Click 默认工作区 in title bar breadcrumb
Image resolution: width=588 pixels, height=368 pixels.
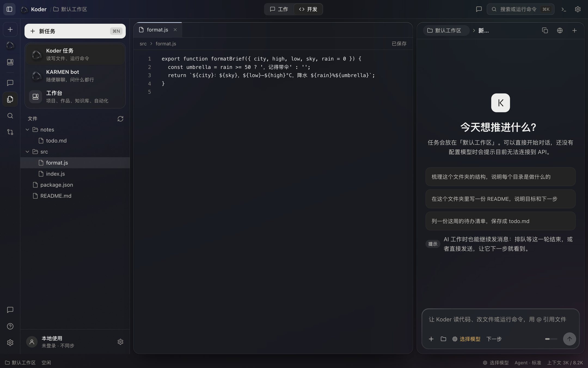(x=70, y=9)
